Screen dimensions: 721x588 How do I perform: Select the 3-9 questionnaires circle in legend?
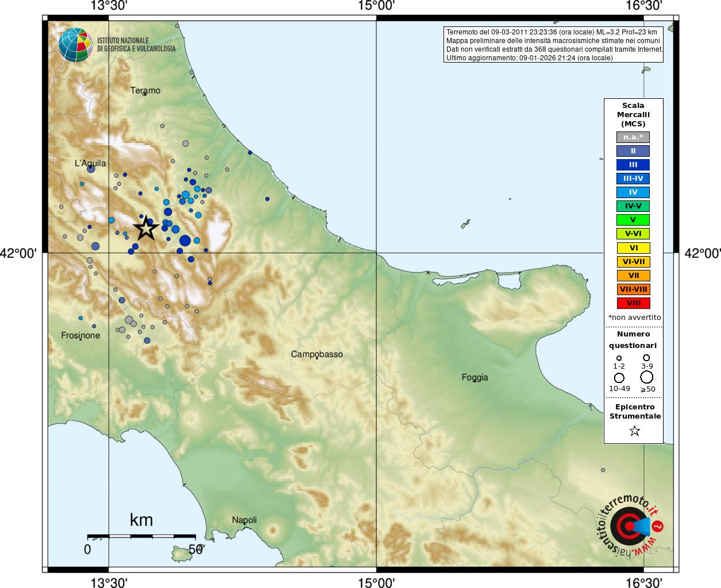[646, 357]
